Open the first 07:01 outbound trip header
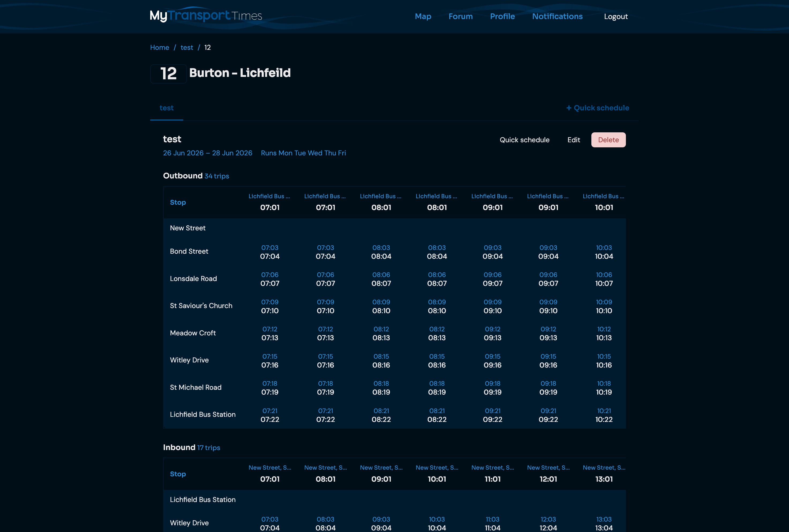789x532 pixels. pos(270,202)
